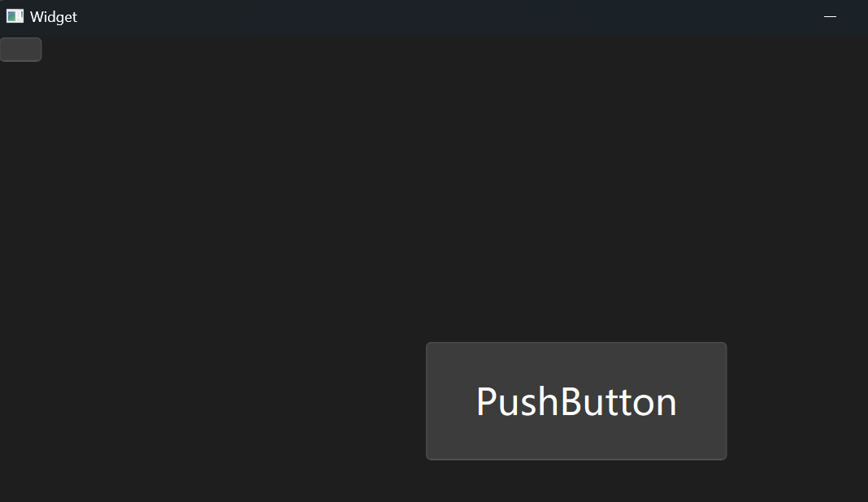
Task: Click the small blank button below the title
Action: pos(20,50)
